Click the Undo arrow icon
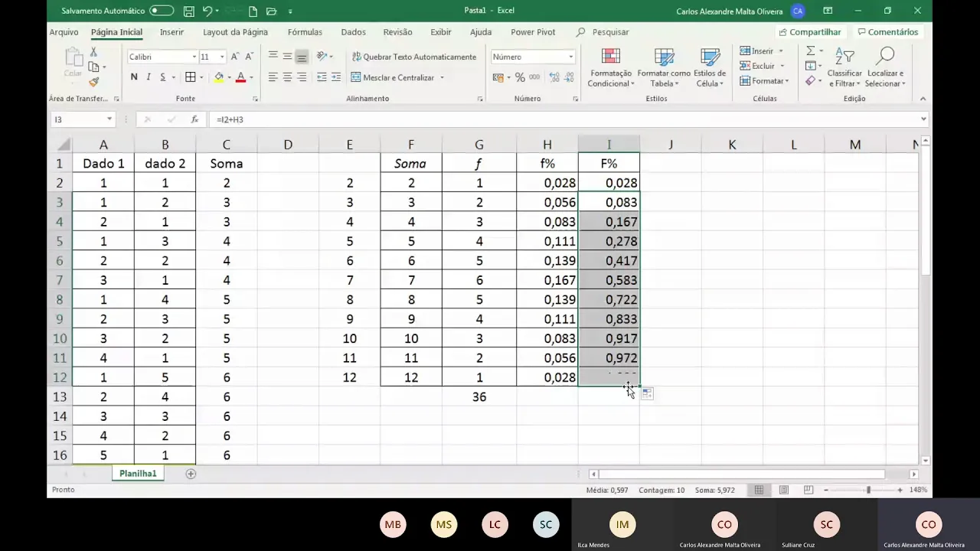Image resolution: width=980 pixels, height=551 pixels. pyautogui.click(x=207, y=11)
